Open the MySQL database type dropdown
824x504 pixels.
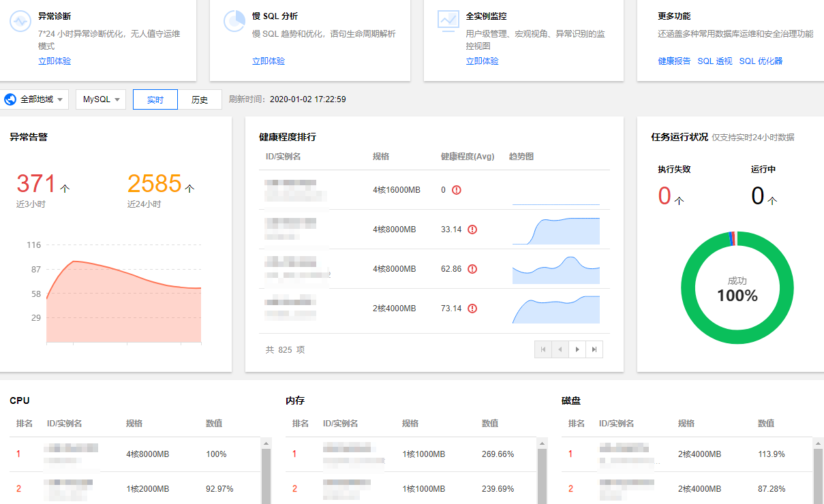coord(100,99)
